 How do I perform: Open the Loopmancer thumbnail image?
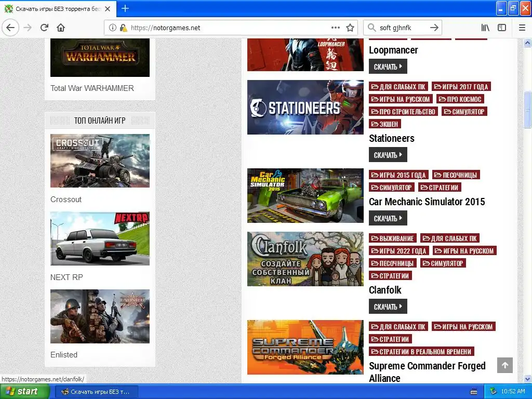pos(305,55)
